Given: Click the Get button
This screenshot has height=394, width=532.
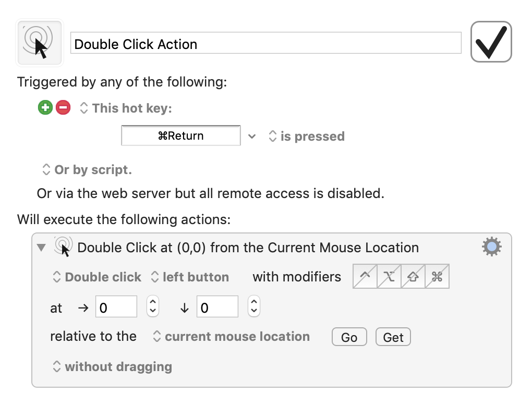Looking at the screenshot, I should (x=393, y=337).
